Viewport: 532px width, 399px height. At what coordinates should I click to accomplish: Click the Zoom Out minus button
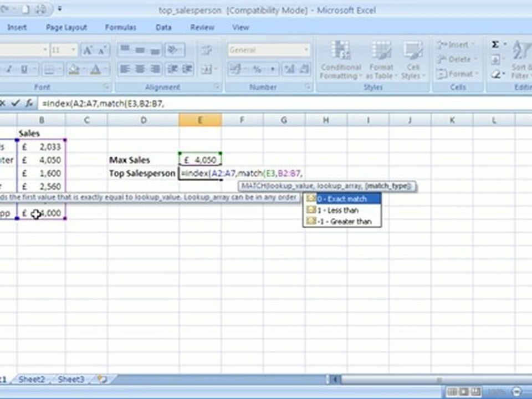pos(516,392)
